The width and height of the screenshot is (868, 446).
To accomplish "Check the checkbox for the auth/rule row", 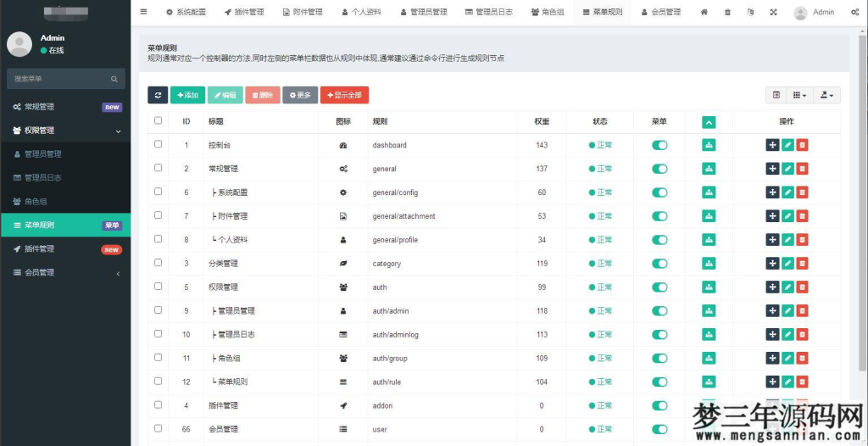I will 159,381.
